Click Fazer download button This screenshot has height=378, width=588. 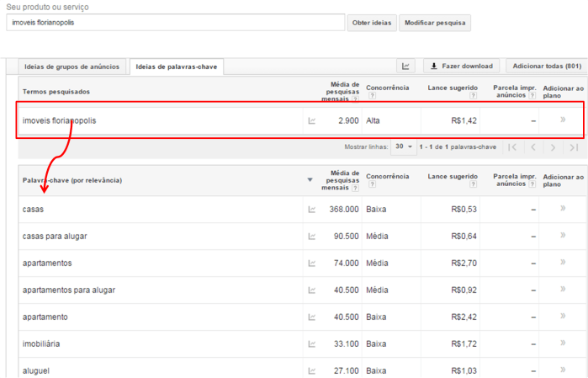click(462, 66)
